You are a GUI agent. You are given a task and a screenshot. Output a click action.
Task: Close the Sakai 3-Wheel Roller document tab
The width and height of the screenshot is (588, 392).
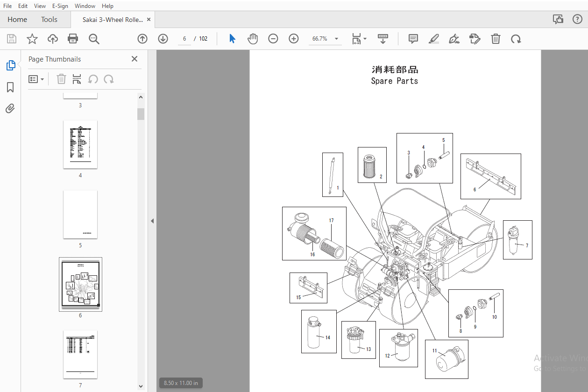pos(149,20)
